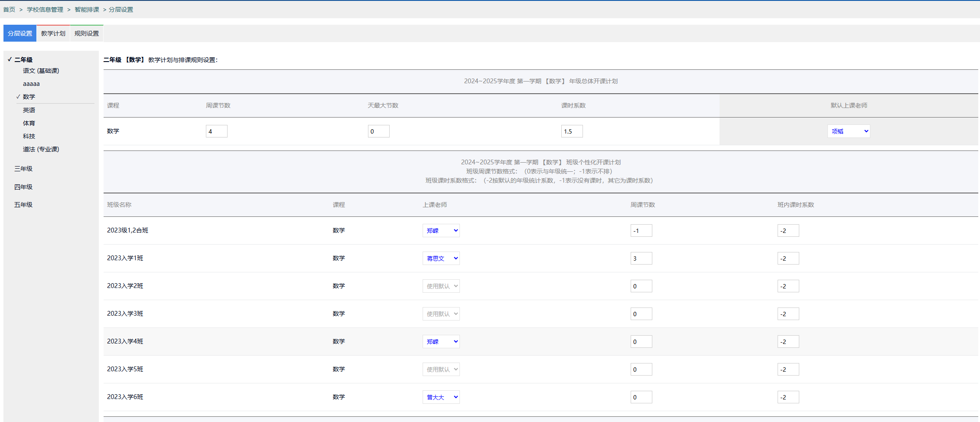Viewport: 980px width, 422px height.
Task: Expand 五年级 in the grade tree
Action: point(23,205)
